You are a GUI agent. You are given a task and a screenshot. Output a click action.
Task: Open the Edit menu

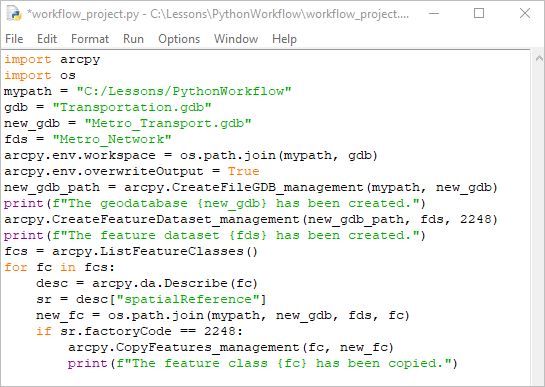pyautogui.click(x=47, y=39)
